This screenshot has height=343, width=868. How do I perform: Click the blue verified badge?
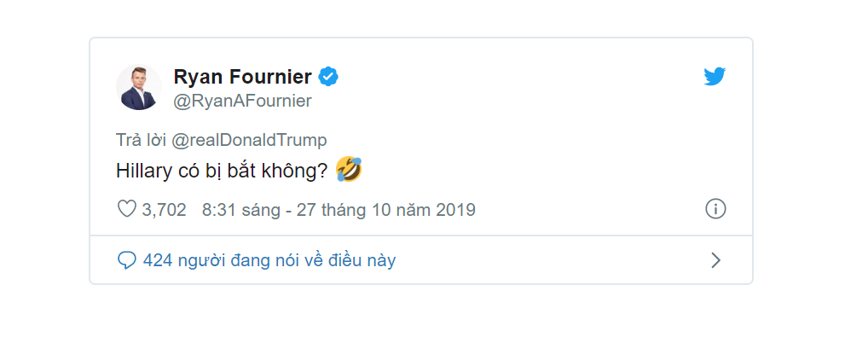(x=328, y=77)
